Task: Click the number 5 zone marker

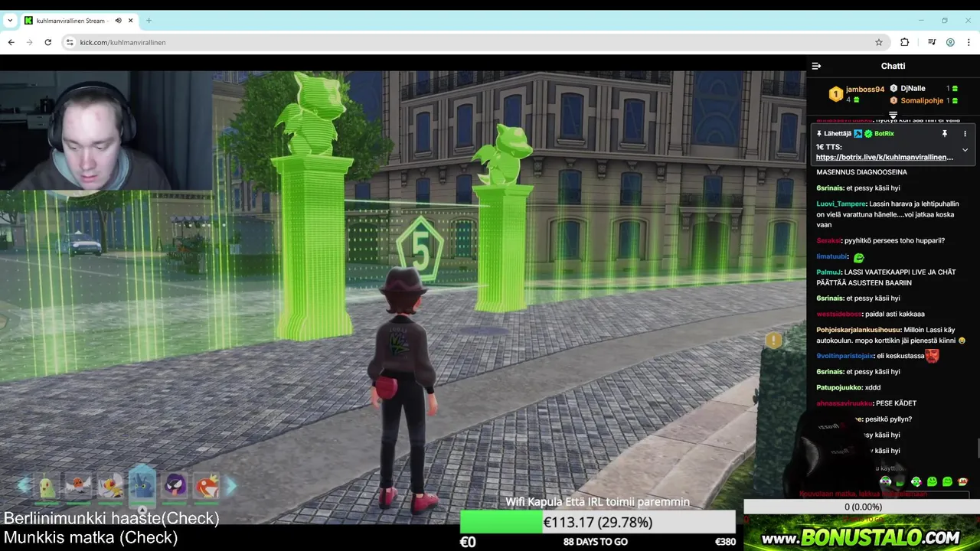Action: pyautogui.click(x=420, y=249)
